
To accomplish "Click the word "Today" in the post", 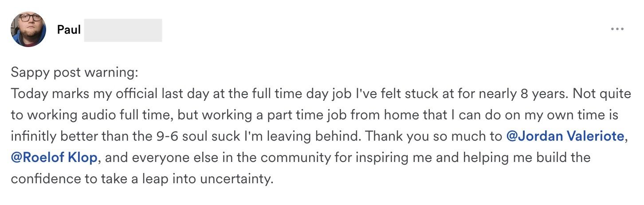I will click(x=28, y=94).
